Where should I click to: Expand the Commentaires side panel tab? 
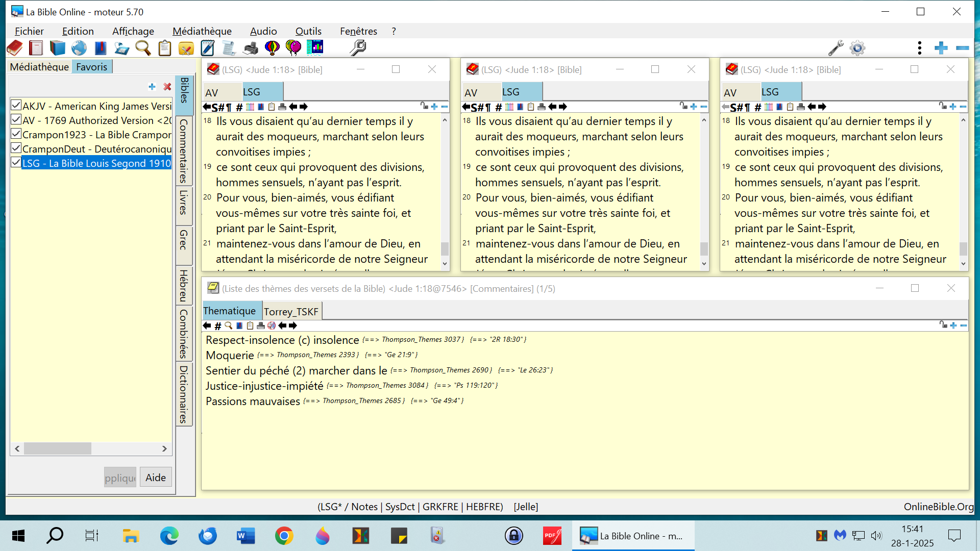pos(184,151)
